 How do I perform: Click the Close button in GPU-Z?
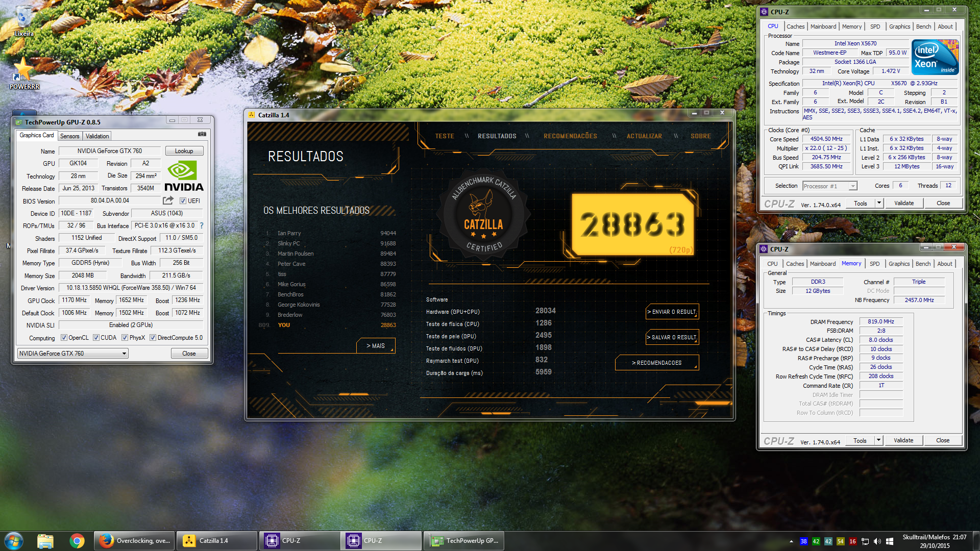click(189, 354)
